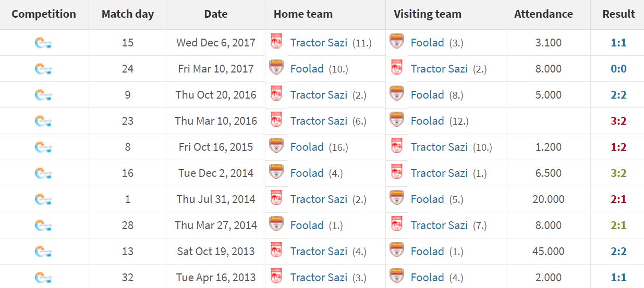Click Tractor Sazi crest in the Mar 27, 2014 row
Screen dimensions: 644x288
click(397, 224)
